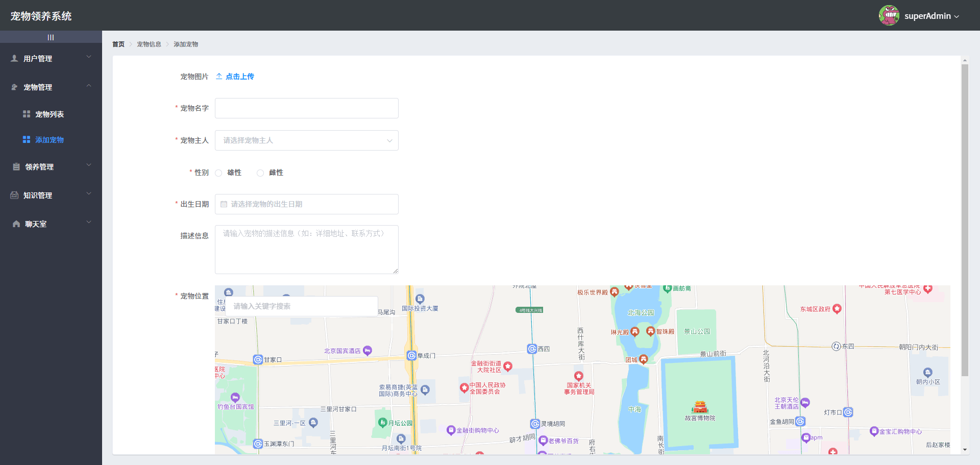
Task: Click the calendar icon in birth date field
Action: [x=224, y=204]
